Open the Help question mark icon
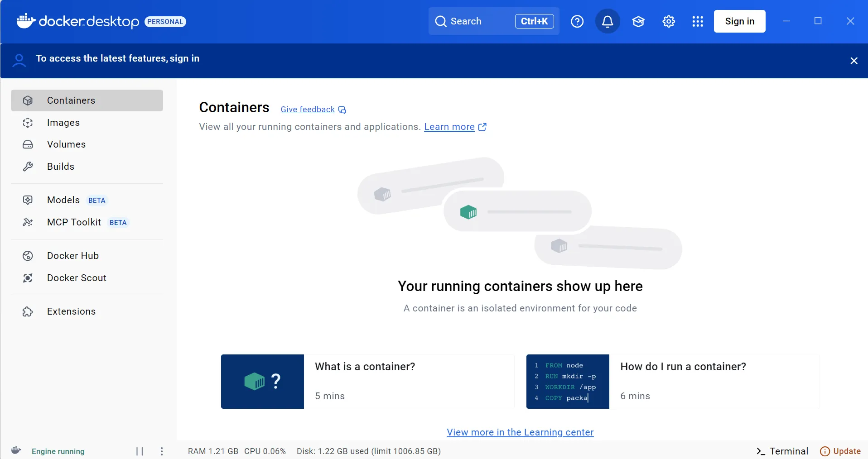This screenshot has height=459, width=868. click(577, 21)
